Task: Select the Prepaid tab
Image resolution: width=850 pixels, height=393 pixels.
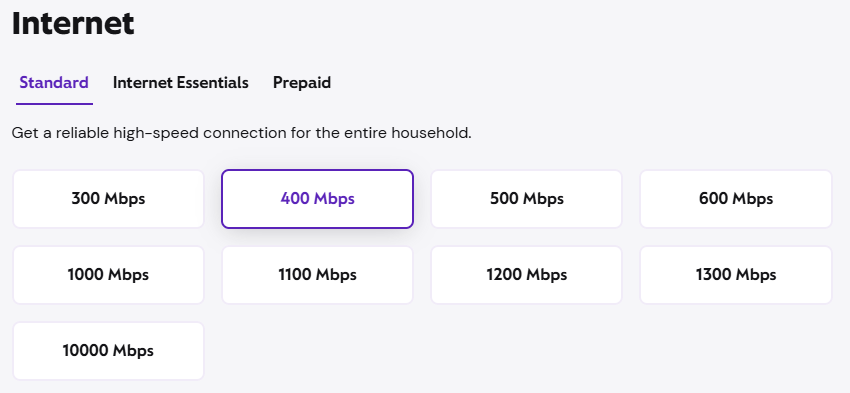Action: click(302, 83)
